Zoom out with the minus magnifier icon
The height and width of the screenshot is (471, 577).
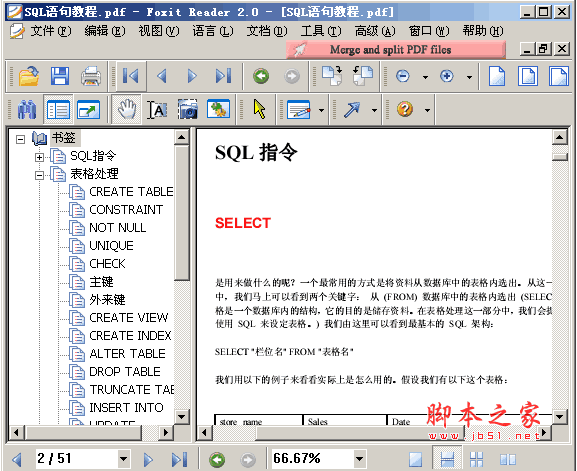click(x=403, y=76)
